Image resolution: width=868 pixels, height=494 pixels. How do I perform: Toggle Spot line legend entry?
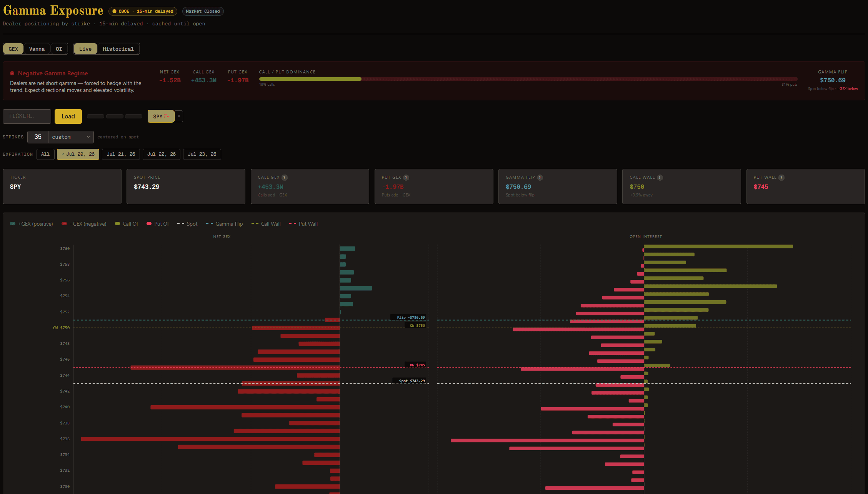click(x=187, y=224)
